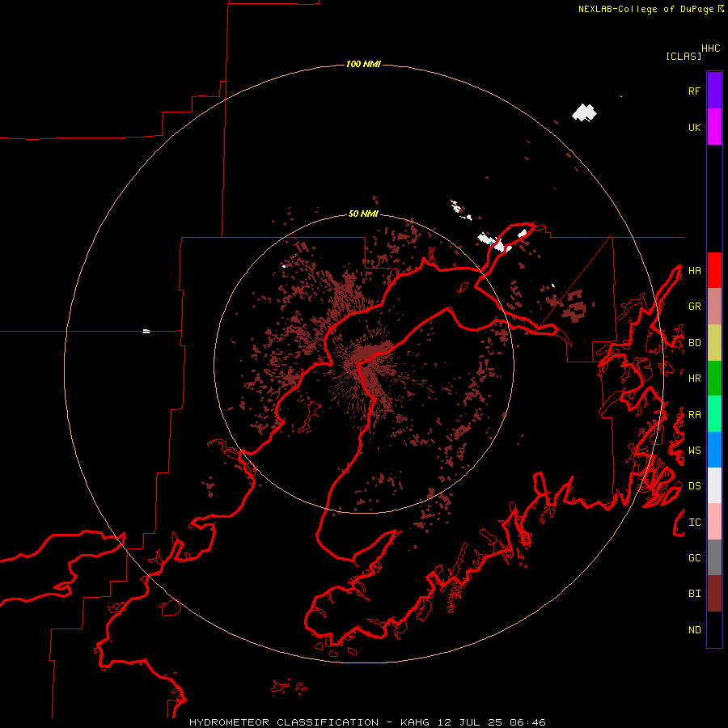Click the '50 NMI' range ring label
The image size is (728, 728).
pyautogui.click(x=363, y=214)
